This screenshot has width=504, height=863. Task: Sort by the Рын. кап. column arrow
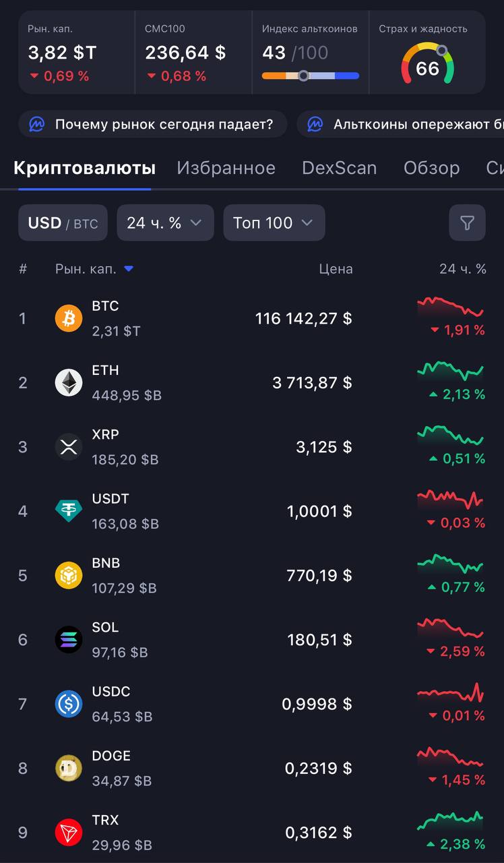129,269
